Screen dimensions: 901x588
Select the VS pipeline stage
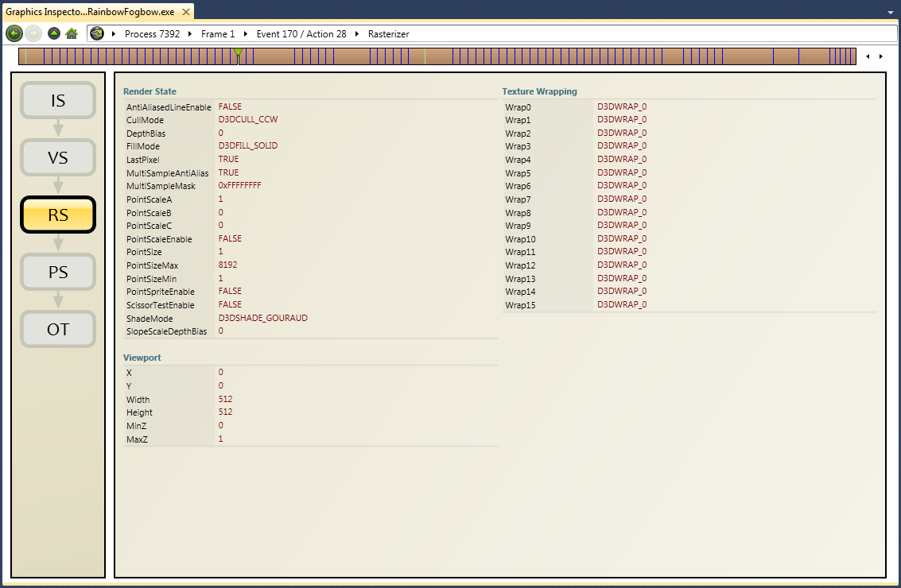pos(58,157)
